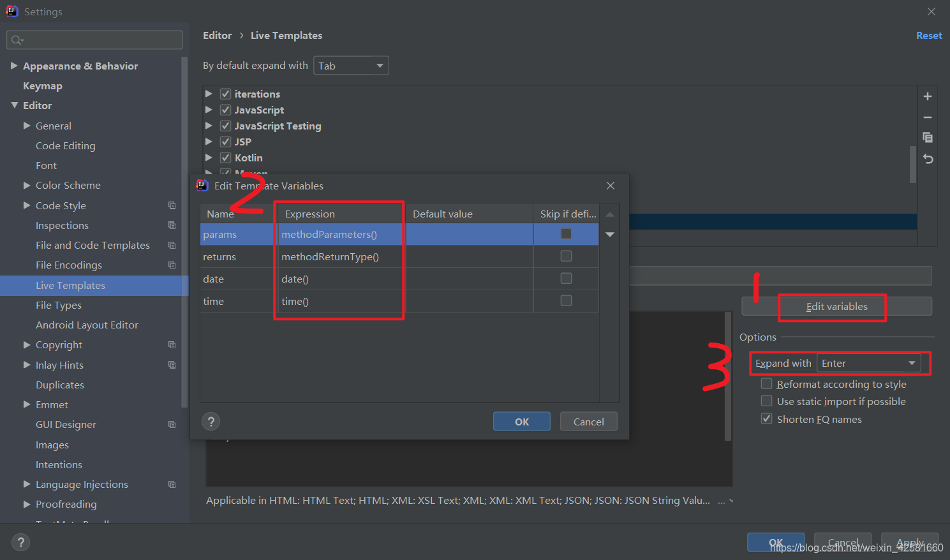Uncheck Shorten FQ names option
This screenshot has width=950, height=560.
point(767,419)
